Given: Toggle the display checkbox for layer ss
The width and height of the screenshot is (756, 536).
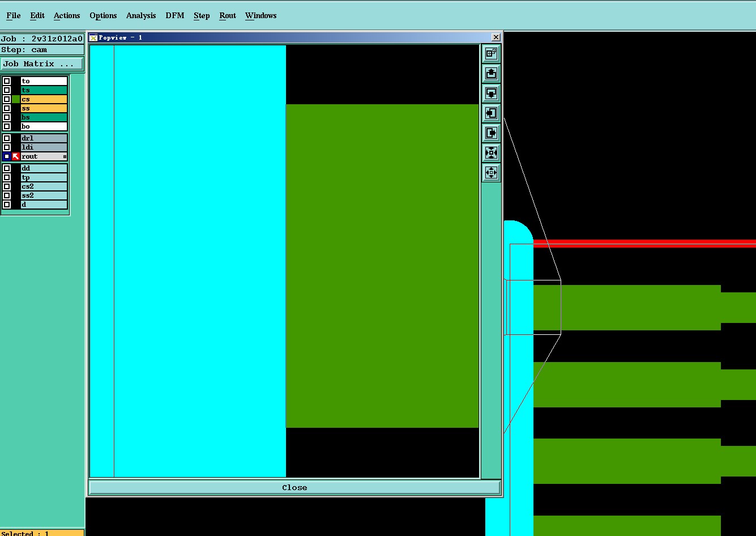Looking at the screenshot, I should click(x=7, y=108).
